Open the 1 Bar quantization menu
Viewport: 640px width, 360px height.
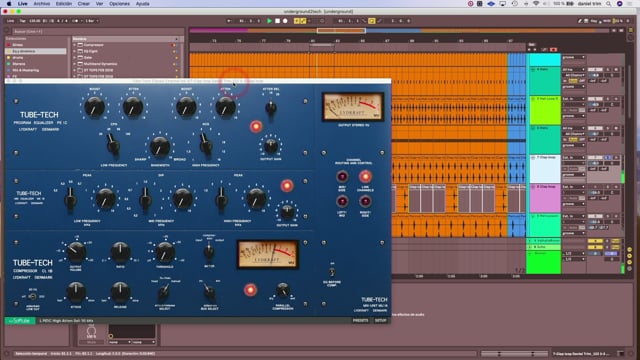(x=91, y=21)
